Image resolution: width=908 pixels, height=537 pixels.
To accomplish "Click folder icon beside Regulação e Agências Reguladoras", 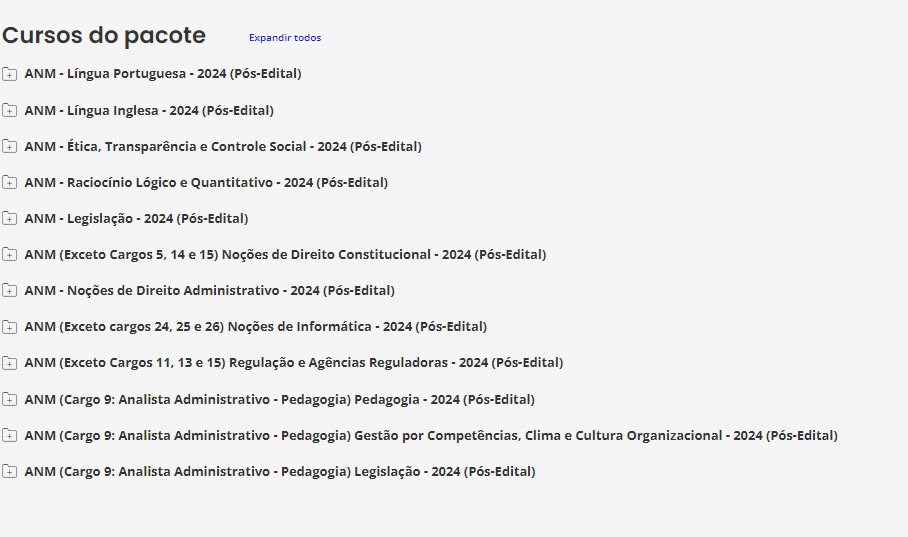I will click(9, 363).
